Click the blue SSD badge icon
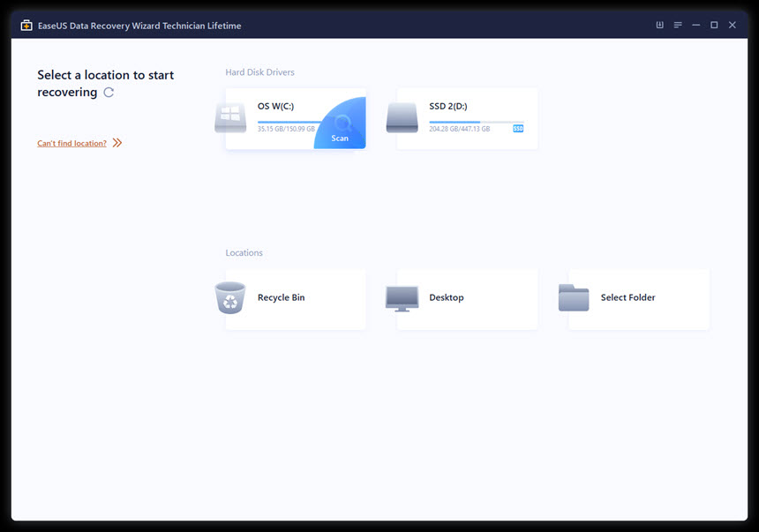Viewport: 759px width, 532px height. [x=518, y=129]
